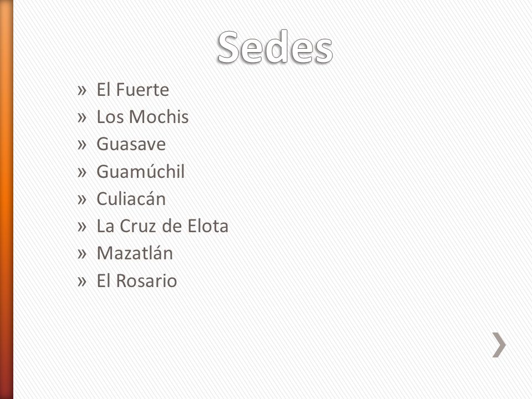532x399 pixels.
Task: Click the word Elota in the list
Action: click(x=208, y=226)
